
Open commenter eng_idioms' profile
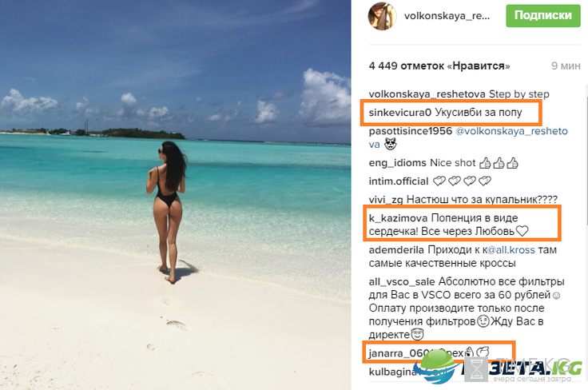point(398,163)
